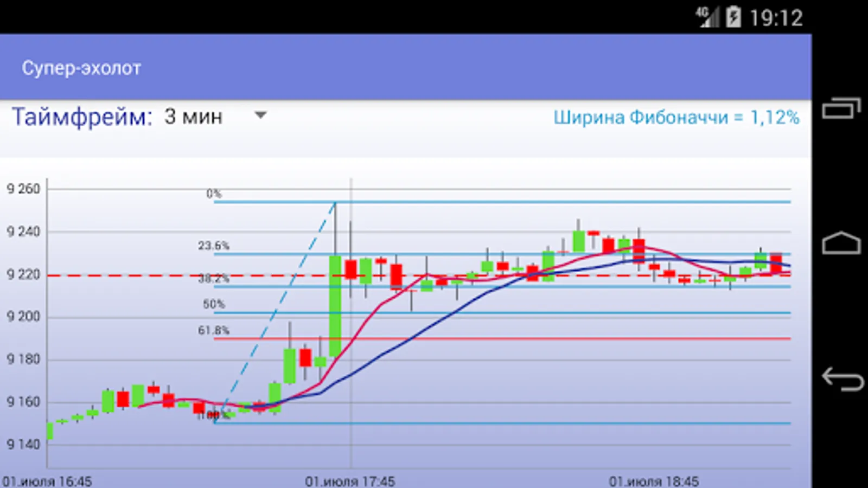The image size is (868, 488).
Task: Click the 61.8% Fibonacci level label
Action: tap(214, 330)
